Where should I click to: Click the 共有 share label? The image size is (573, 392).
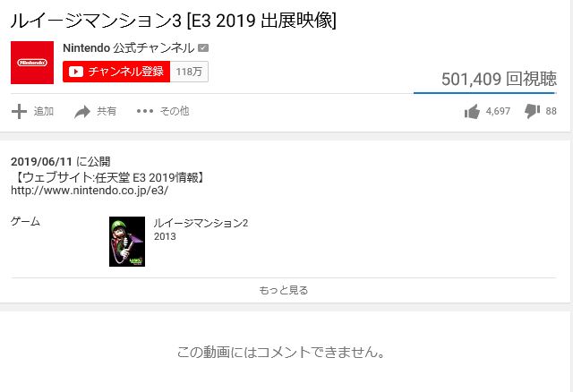click(107, 111)
